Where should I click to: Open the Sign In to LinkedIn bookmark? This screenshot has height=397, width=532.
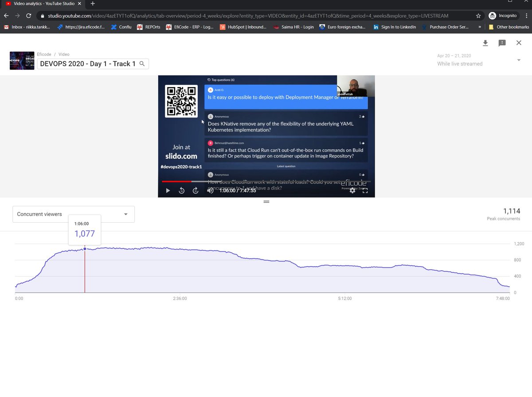coord(395,27)
